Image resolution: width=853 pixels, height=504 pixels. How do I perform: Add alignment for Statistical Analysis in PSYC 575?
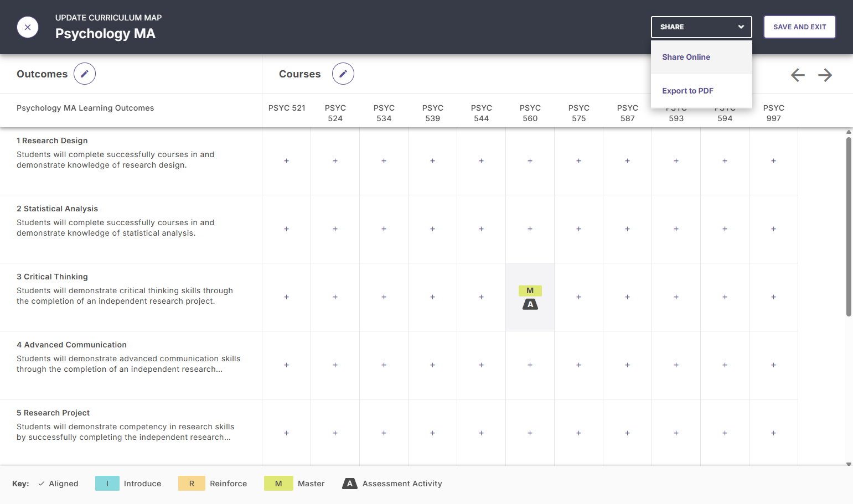point(578,229)
